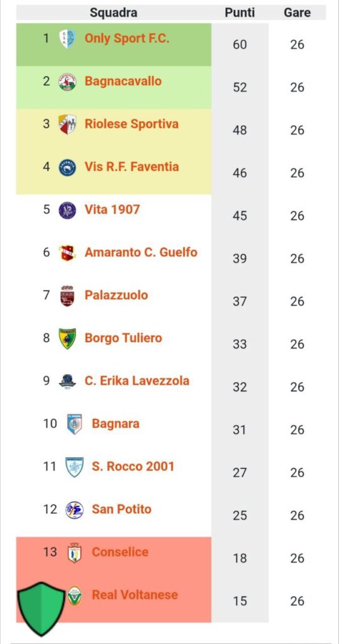Click the Squadra column header
The width and height of the screenshot is (339, 644).
pyautogui.click(x=113, y=13)
